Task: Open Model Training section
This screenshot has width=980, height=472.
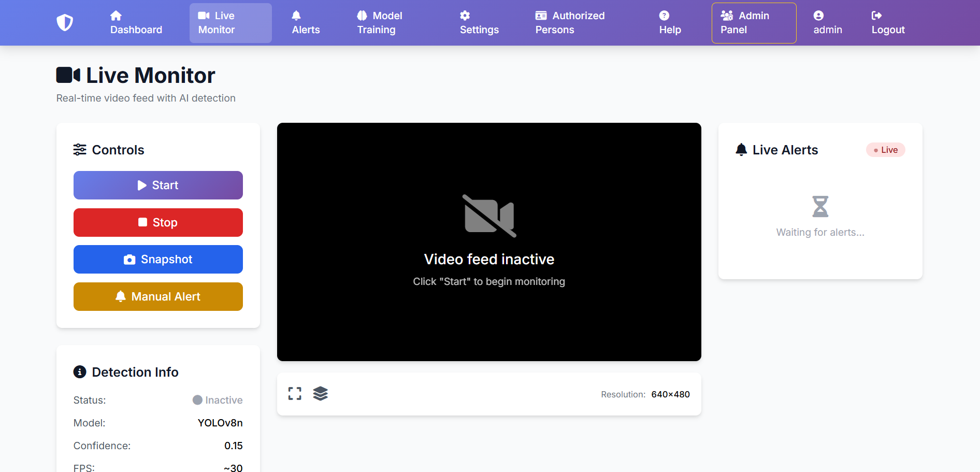Action: click(x=379, y=23)
